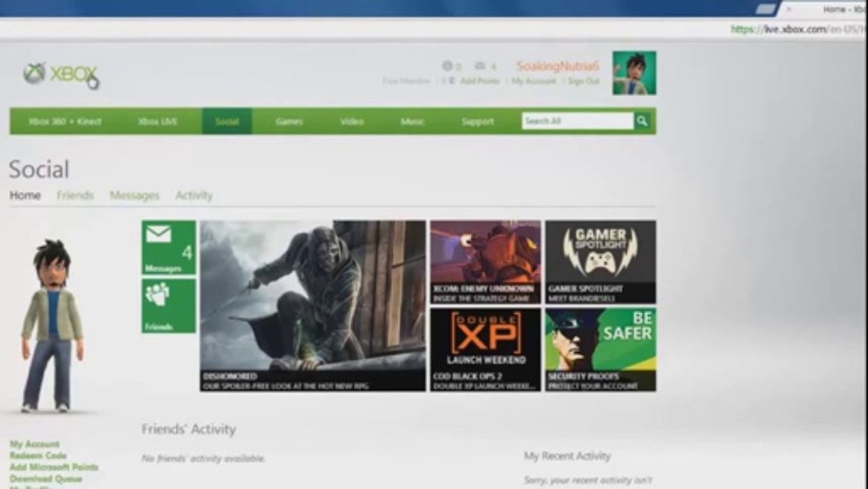Click the Add Microsoft Points sidebar link

[54, 467]
